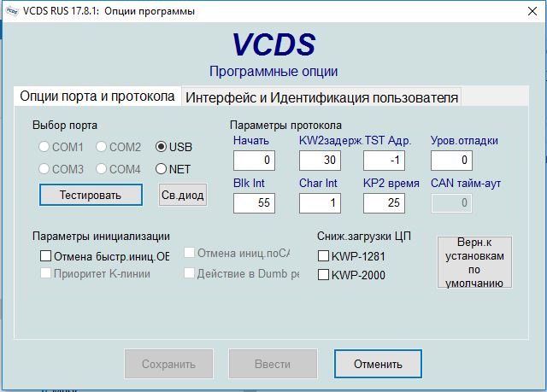Click the large VCDS logo title

coord(273,44)
